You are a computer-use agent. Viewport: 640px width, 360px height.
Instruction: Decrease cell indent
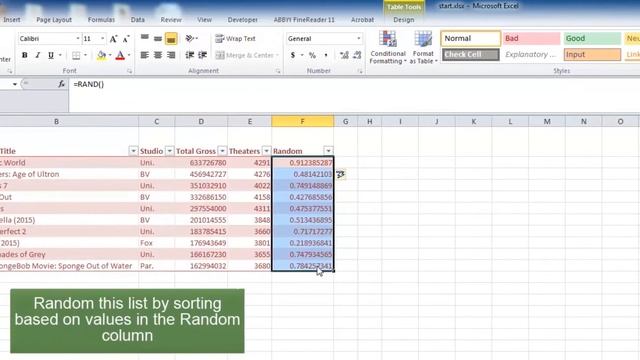(x=190, y=55)
